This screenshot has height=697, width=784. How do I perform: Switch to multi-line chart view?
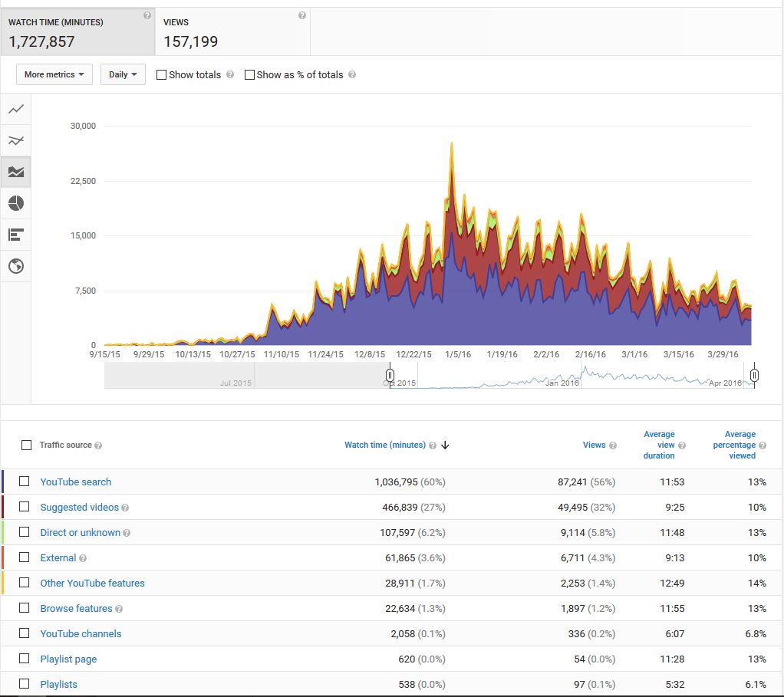click(x=15, y=140)
